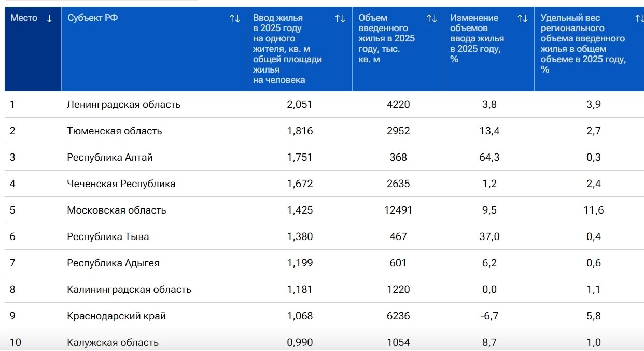This screenshot has width=644, height=351.
Task: Sort table by Удельный вес arrows icon
Action: coord(639,18)
